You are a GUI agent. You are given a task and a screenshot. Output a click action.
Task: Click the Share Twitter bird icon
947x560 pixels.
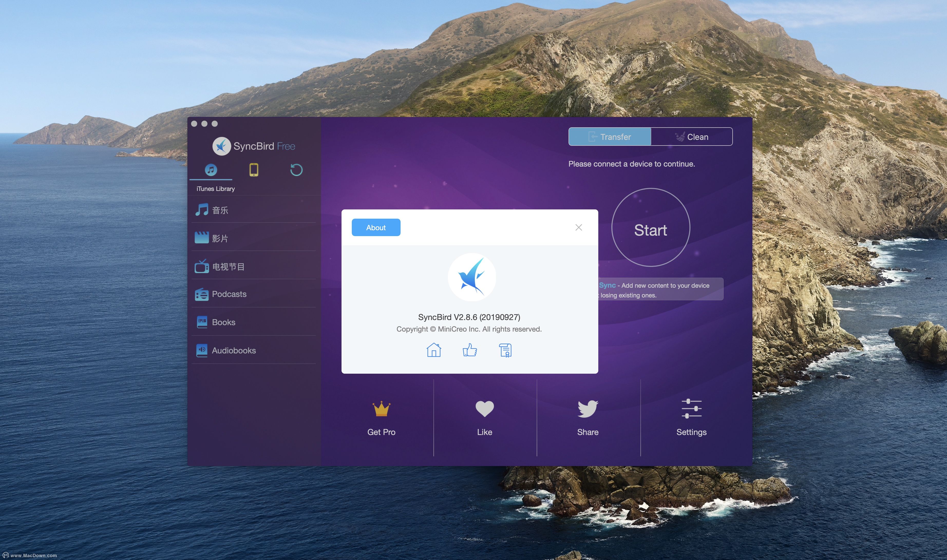click(x=588, y=409)
